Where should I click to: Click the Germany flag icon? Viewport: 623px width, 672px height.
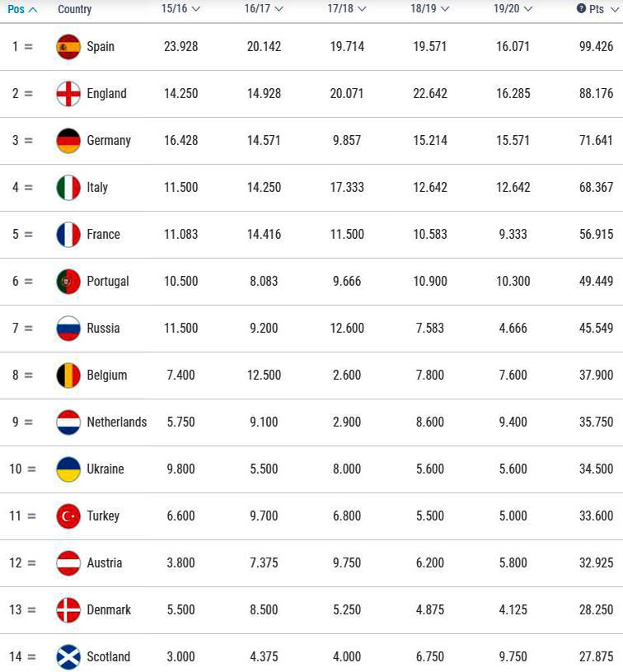coord(68,141)
